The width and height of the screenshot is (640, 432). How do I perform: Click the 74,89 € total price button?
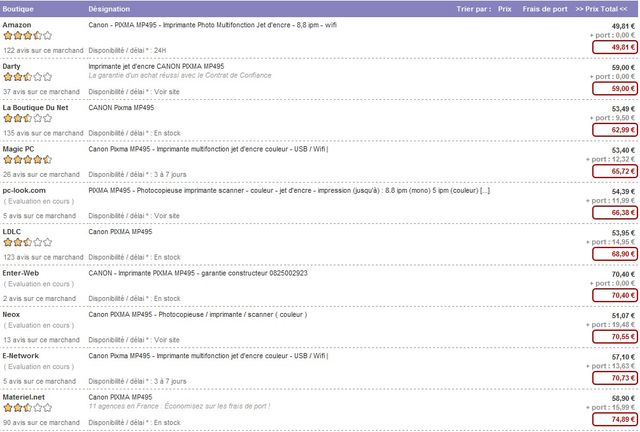click(x=615, y=419)
